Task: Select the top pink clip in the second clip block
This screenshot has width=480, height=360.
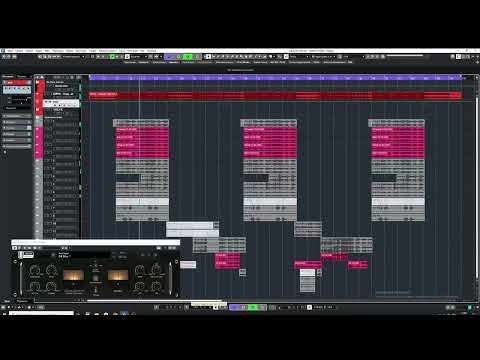Action: [270, 130]
